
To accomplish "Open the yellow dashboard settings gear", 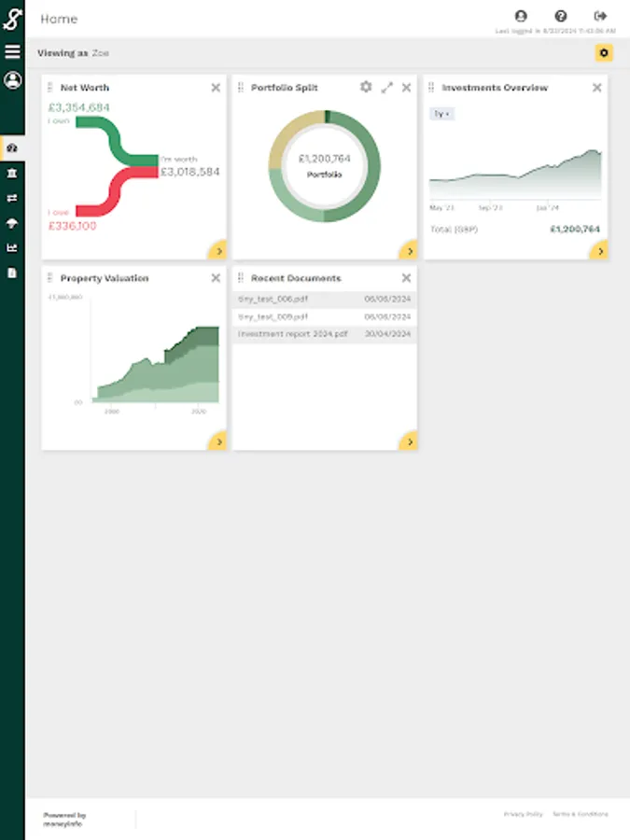I will pyautogui.click(x=604, y=53).
